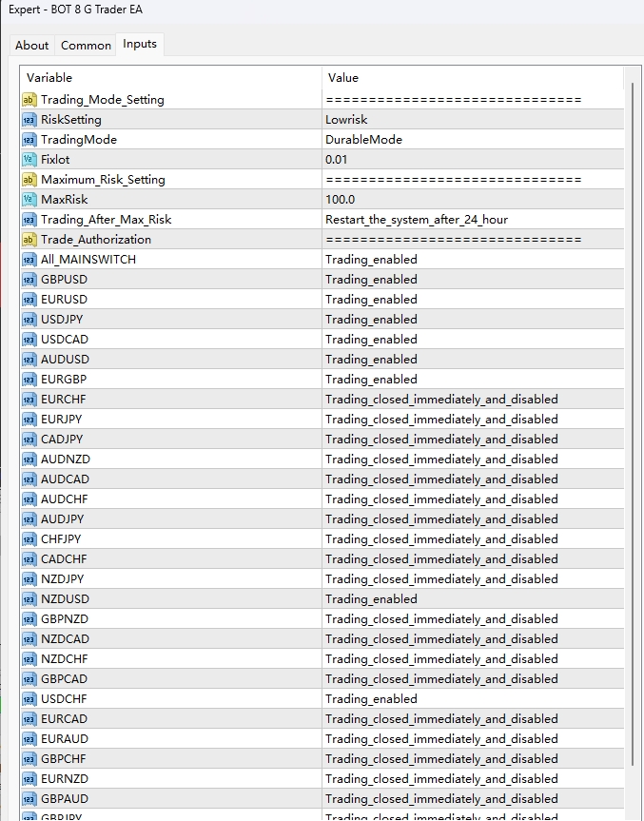Viewport: 644px width, 821px height.
Task: Click the icon next to USDCHF
Action: (x=29, y=699)
